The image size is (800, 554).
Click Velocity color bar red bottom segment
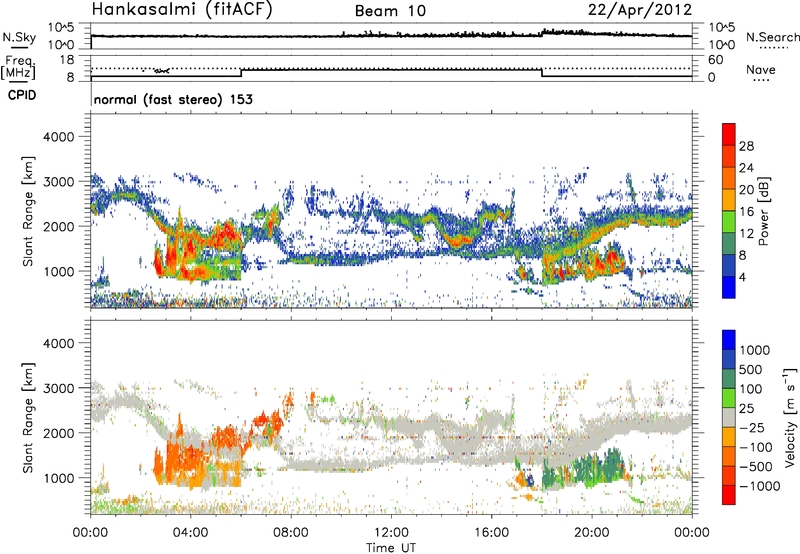(729, 495)
